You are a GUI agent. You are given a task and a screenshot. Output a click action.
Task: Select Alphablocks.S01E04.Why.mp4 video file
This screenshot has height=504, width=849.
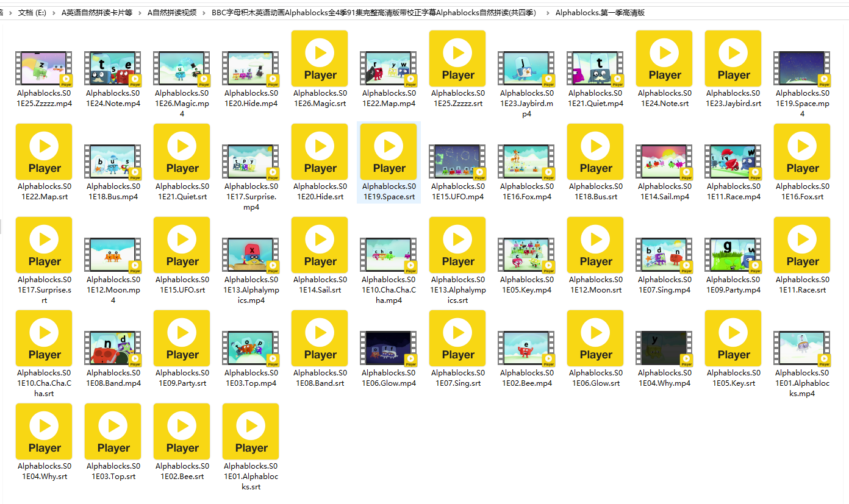[x=664, y=347]
